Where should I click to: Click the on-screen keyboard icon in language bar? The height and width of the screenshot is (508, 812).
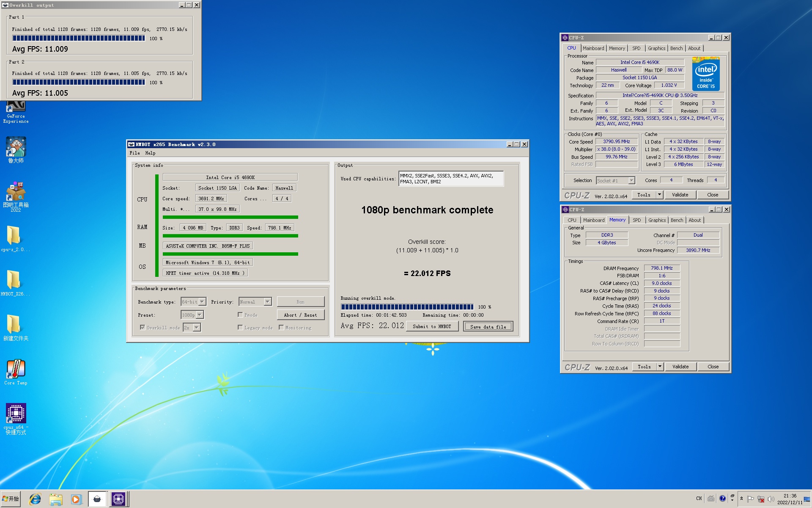711,498
